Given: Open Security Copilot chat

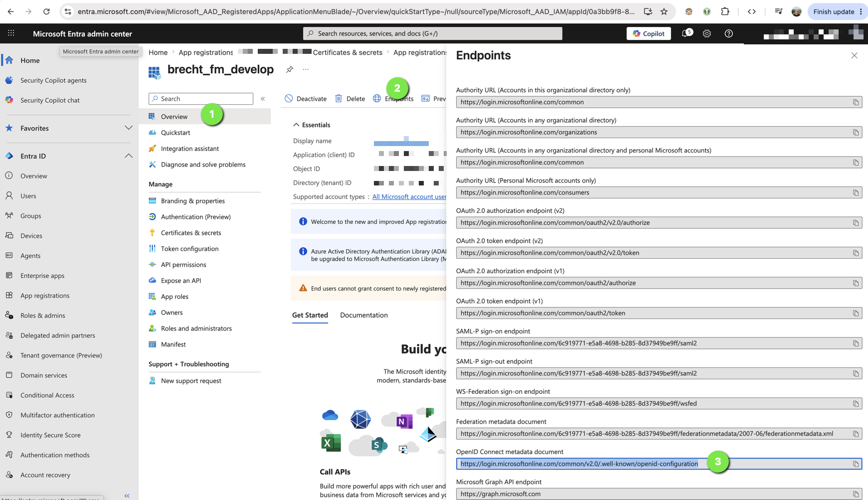Looking at the screenshot, I should (x=50, y=100).
